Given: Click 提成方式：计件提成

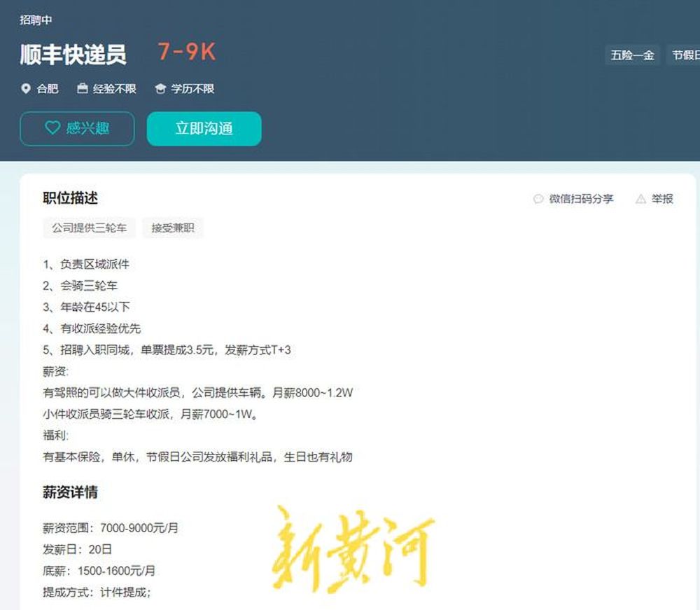Looking at the screenshot, I should [97, 592].
